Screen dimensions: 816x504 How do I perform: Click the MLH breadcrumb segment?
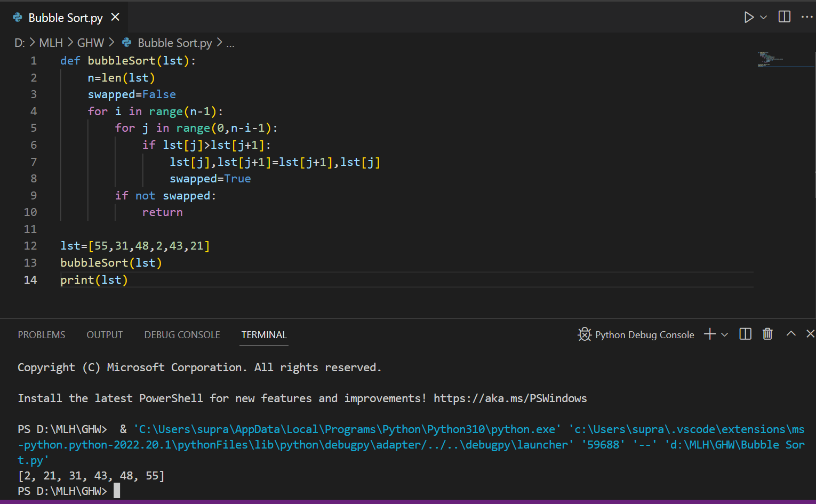tap(51, 43)
